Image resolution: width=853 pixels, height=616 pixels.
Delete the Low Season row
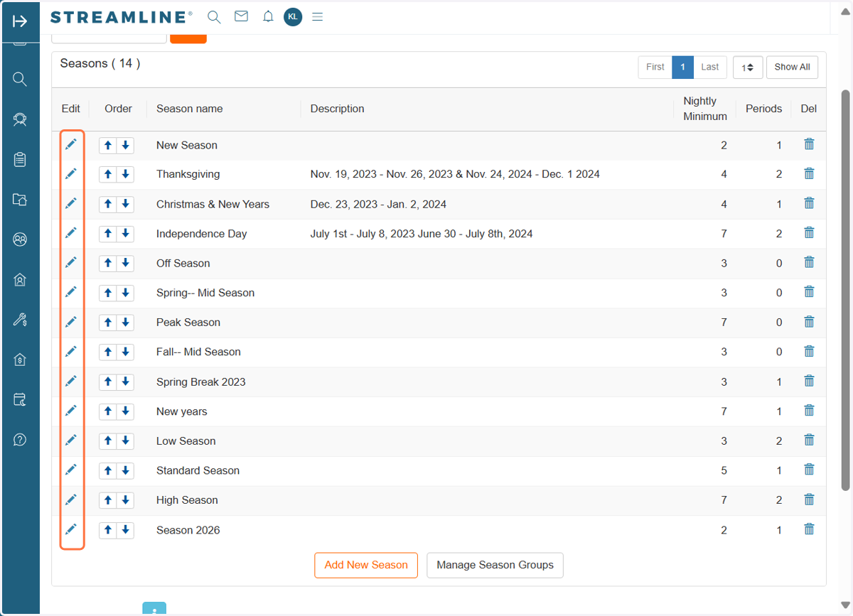pos(809,441)
